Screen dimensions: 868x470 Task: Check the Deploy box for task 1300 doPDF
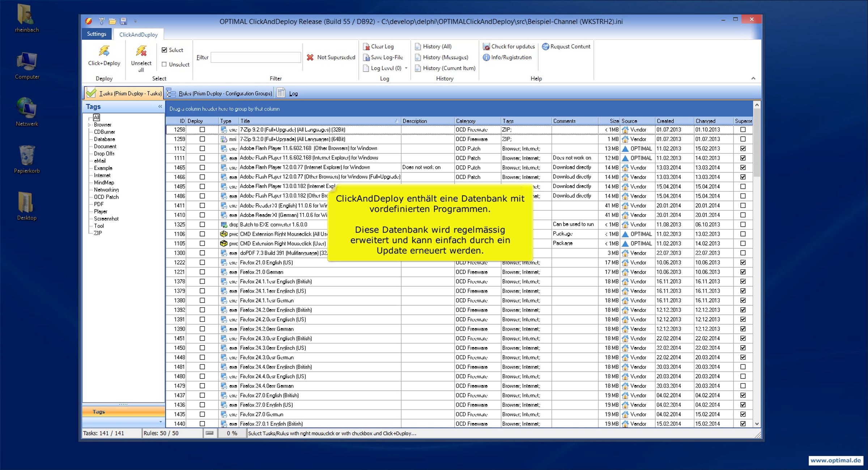[x=202, y=253]
